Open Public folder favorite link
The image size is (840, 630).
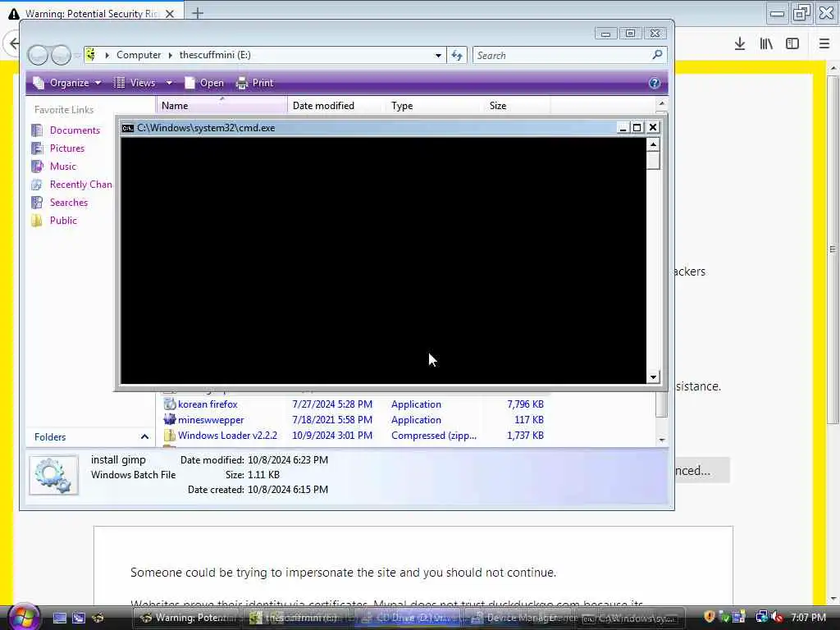pyautogui.click(x=63, y=221)
